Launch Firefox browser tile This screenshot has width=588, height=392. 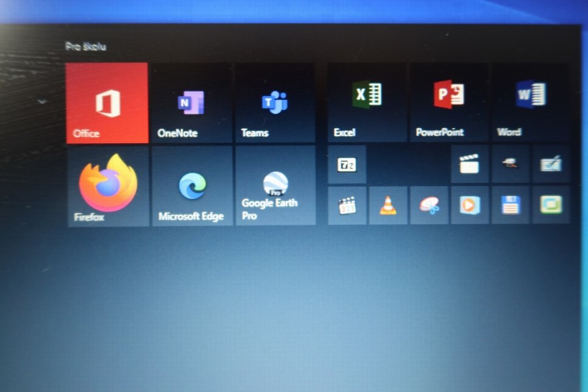[108, 186]
